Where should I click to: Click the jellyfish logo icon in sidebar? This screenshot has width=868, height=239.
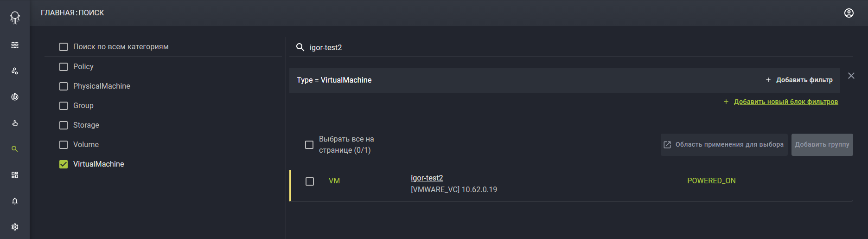pos(15,18)
